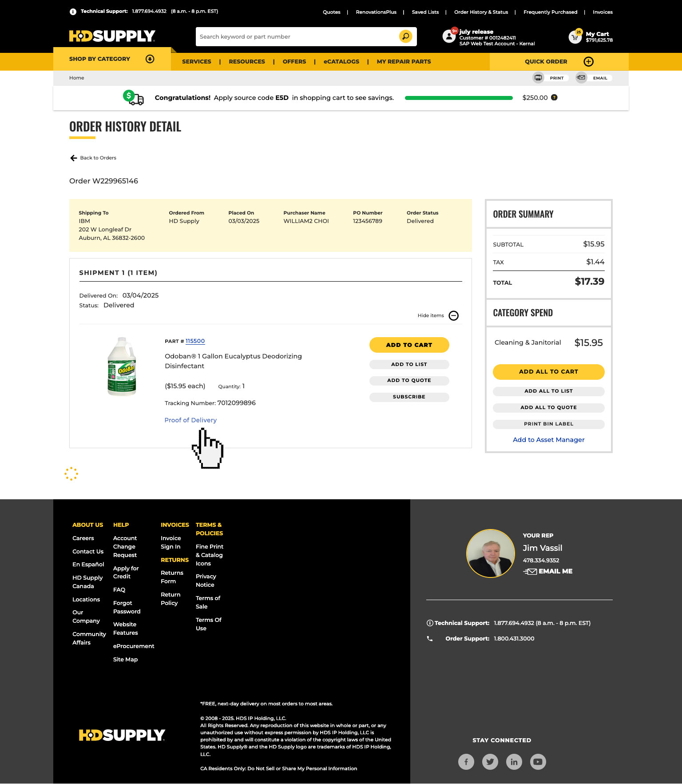Open the Returns Form footer link
The height and width of the screenshot is (784, 682).
(x=172, y=577)
